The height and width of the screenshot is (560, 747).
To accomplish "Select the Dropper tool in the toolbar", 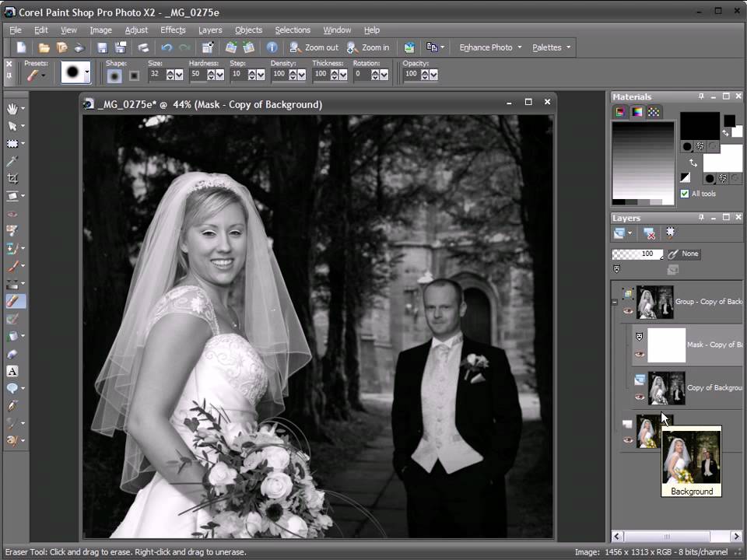I will (12, 161).
